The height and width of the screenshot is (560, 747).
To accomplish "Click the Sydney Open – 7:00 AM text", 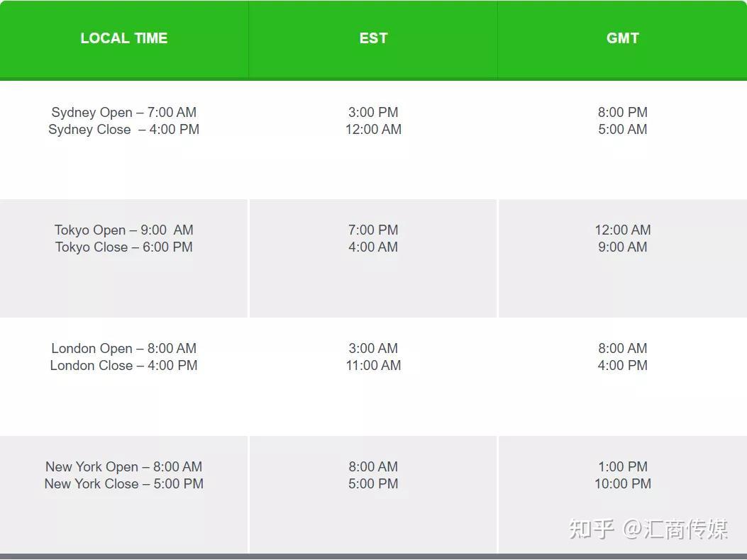I will pyautogui.click(x=124, y=112).
